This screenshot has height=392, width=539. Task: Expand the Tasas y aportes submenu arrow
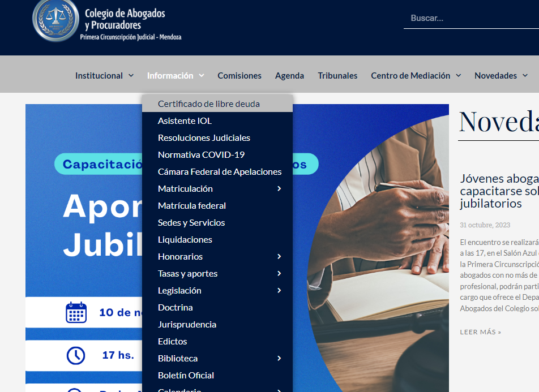coord(279,274)
